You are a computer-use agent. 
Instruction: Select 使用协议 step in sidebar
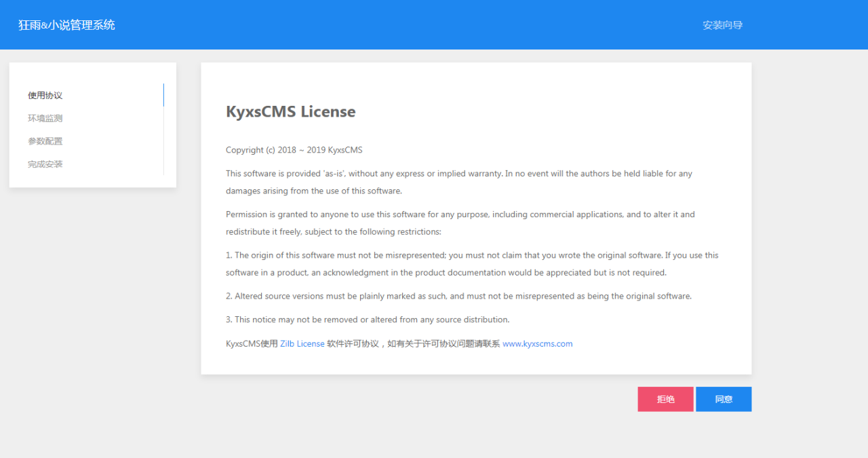click(x=45, y=96)
